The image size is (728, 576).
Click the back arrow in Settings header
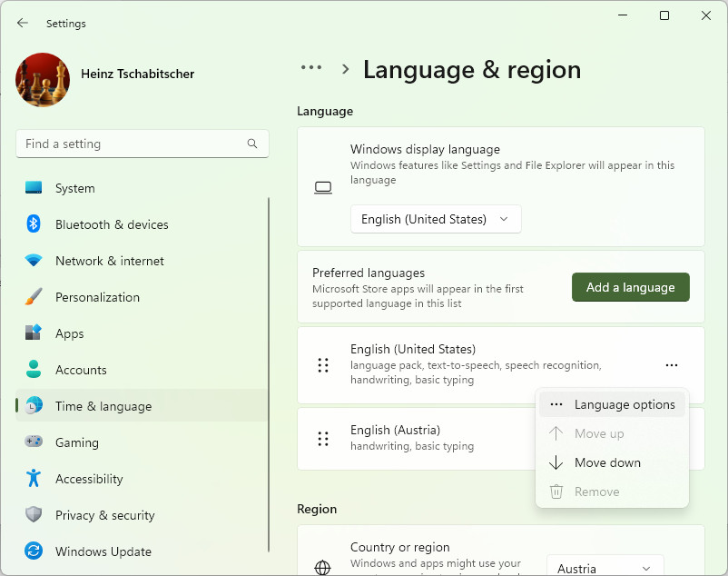(23, 24)
